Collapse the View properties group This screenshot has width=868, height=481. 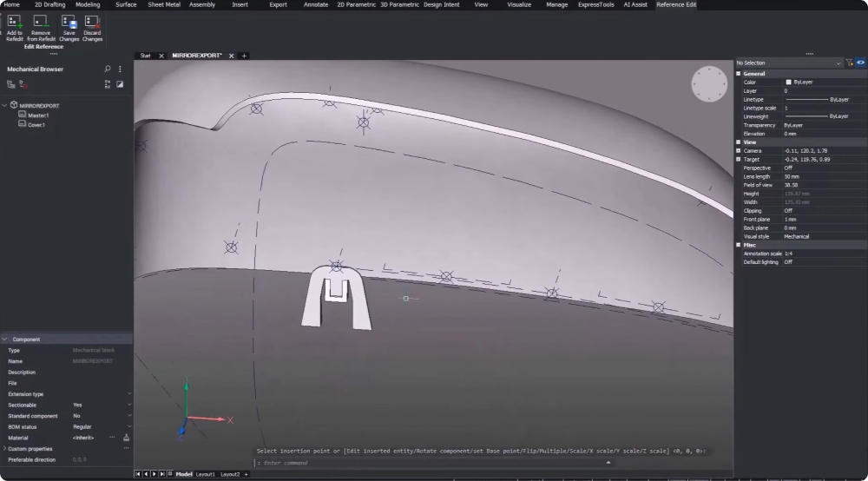(739, 142)
